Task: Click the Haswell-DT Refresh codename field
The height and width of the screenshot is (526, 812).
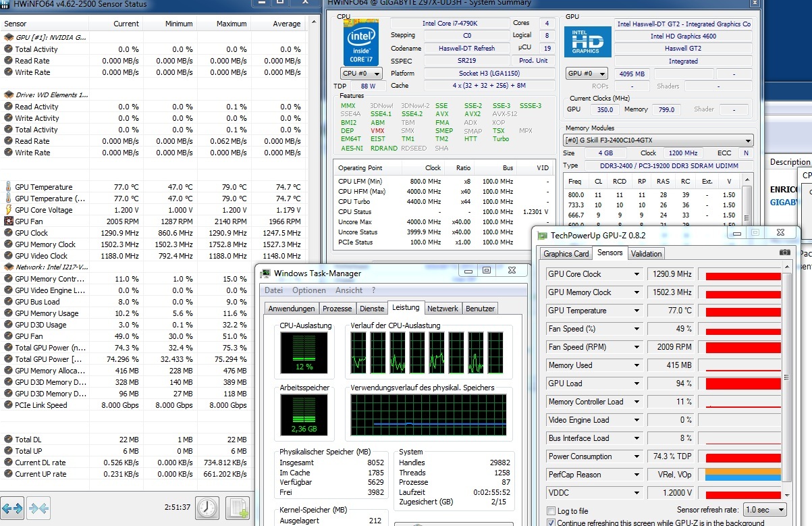Action: click(x=465, y=49)
